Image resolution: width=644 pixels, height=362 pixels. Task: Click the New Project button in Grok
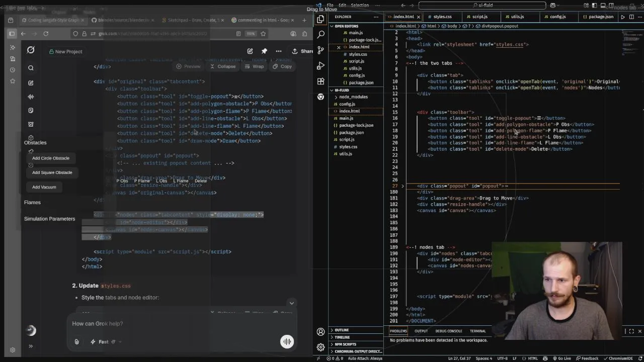tap(65, 51)
